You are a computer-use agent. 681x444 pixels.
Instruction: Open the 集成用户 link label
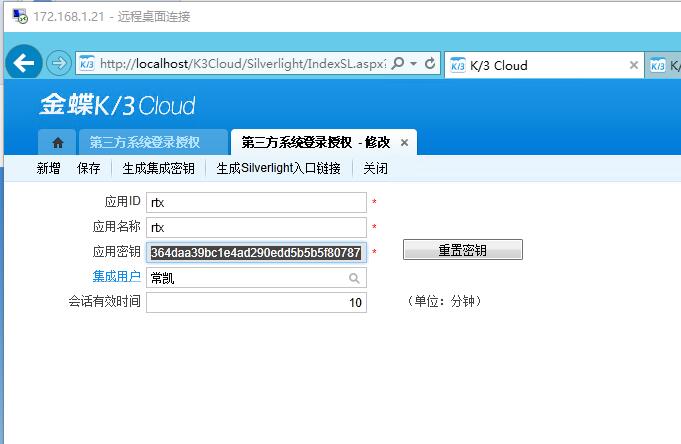coord(116,276)
